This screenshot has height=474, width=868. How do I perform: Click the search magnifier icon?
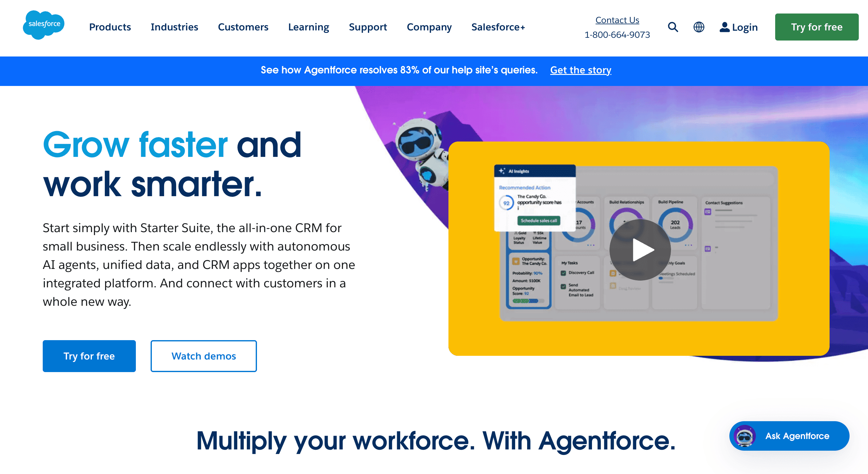673,26
